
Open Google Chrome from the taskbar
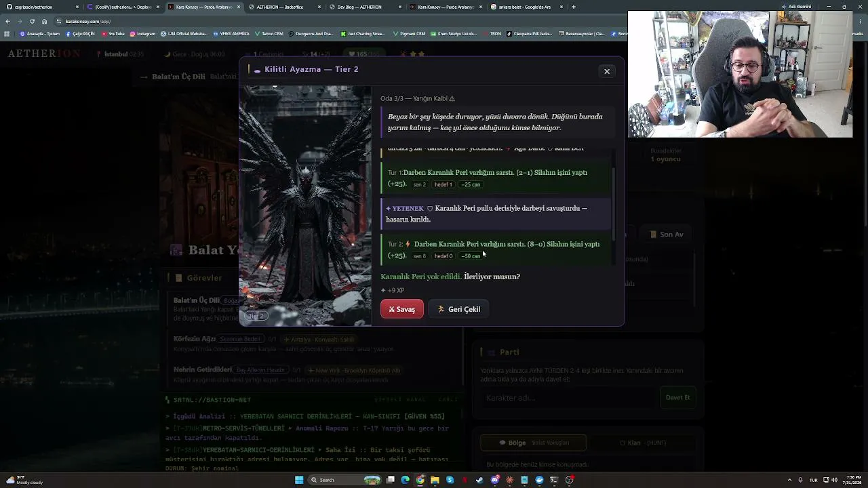420,480
